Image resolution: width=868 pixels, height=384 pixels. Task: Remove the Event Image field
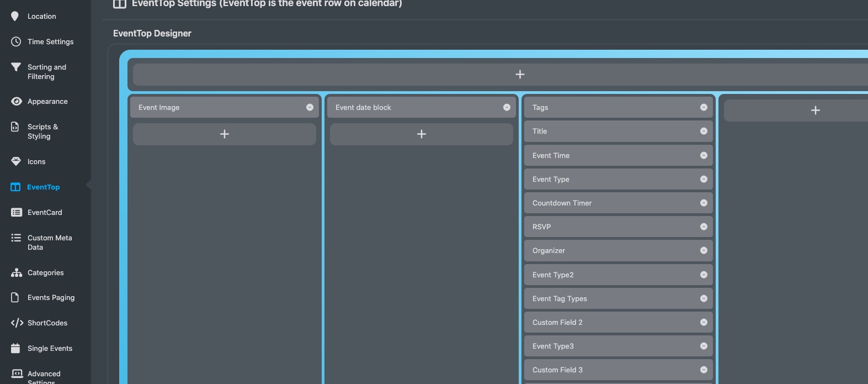pos(310,108)
